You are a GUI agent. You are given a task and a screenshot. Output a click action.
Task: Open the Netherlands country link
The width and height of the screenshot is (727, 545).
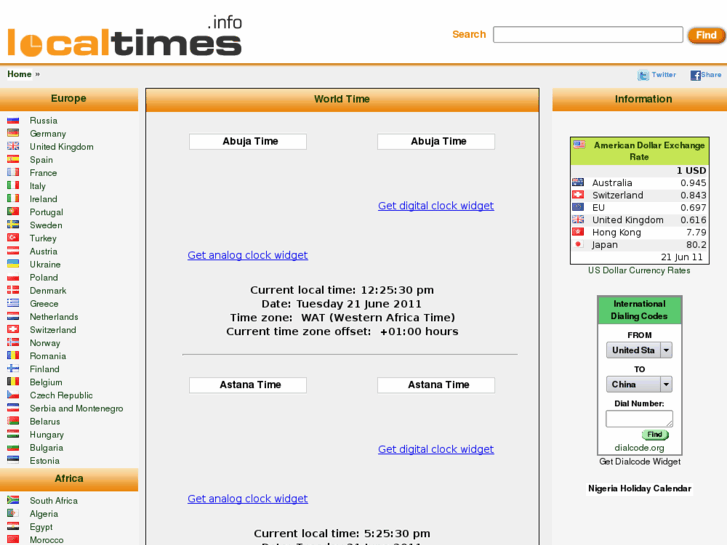tap(54, 317)
